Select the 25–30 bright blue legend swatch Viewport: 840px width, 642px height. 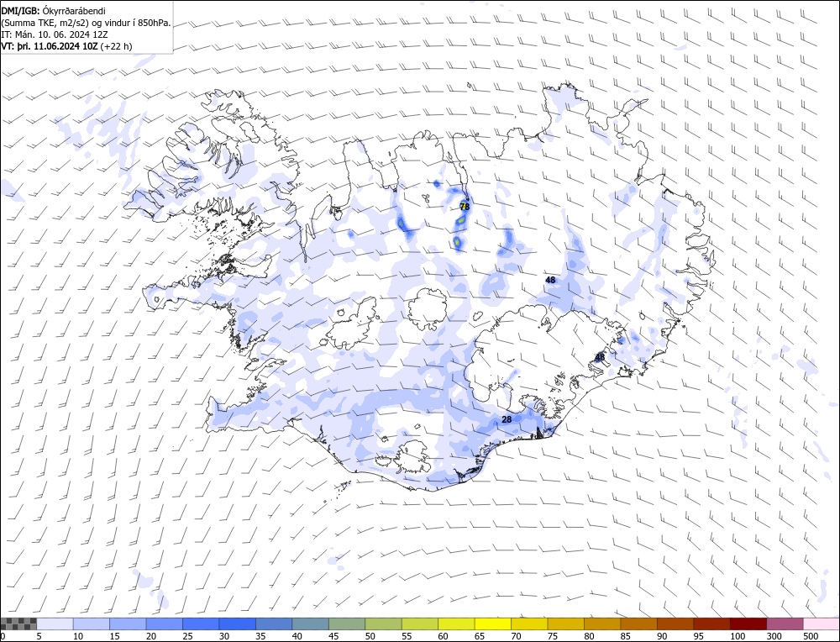[x=201, y=624]
